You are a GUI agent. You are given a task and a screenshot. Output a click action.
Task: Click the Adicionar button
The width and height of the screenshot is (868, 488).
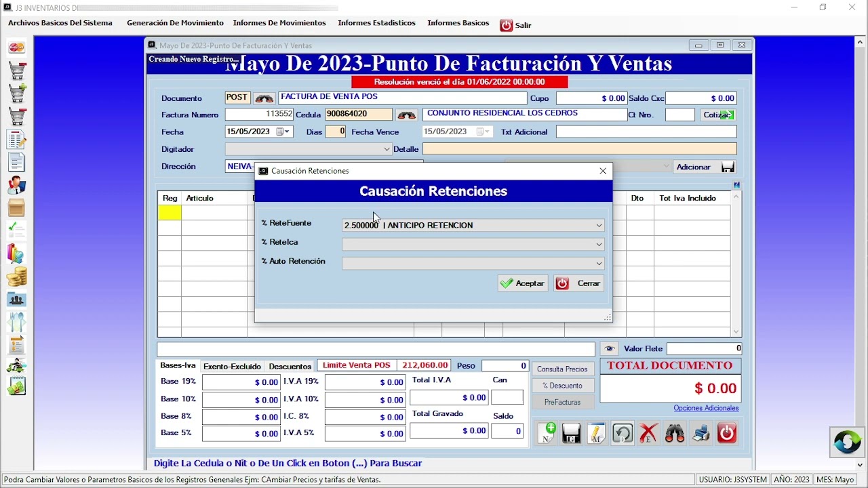click(705, 167)
